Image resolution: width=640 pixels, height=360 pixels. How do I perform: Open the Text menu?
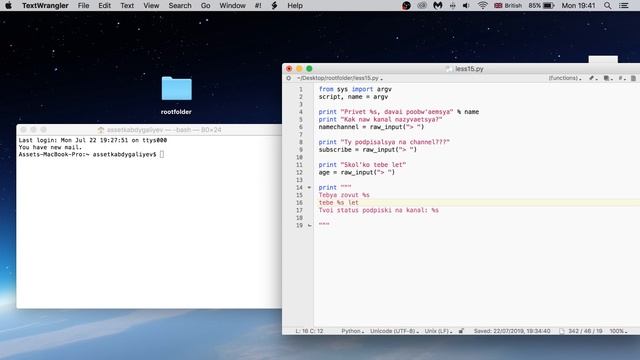[127, 5]
